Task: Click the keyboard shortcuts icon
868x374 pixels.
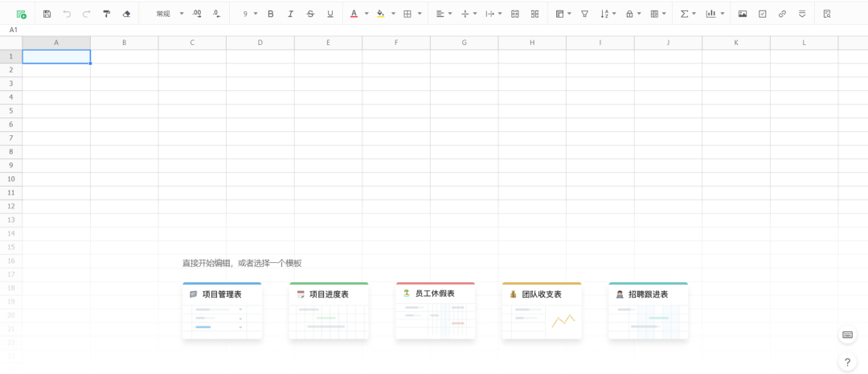Action: coord(847,335)
